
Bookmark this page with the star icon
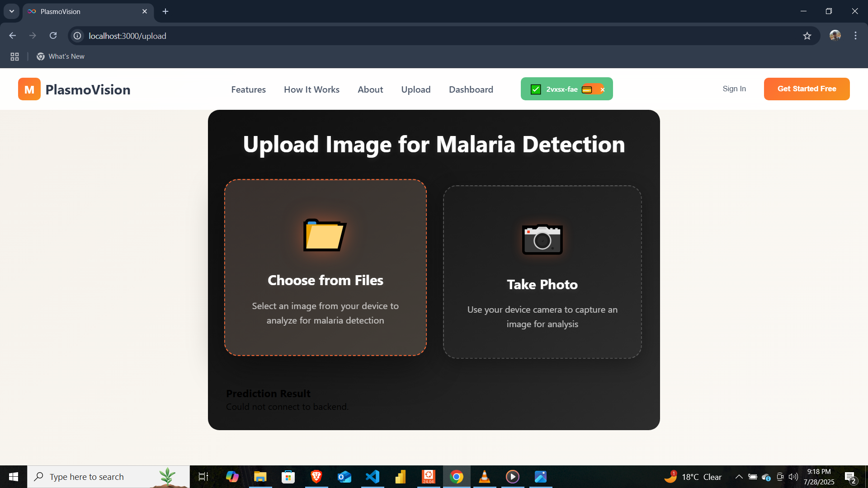coord(807,36)
